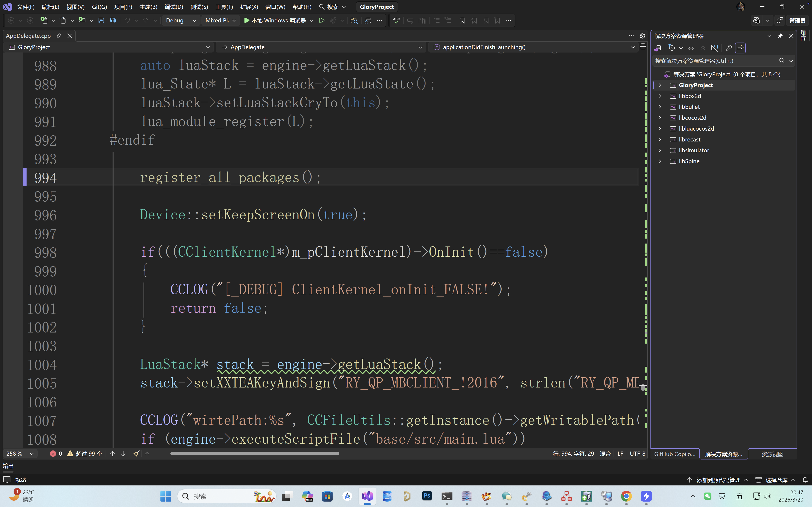Viewport: 812px width, 507px height.
Task: Click the Save All toolbar icon
Action: point(113,20)
